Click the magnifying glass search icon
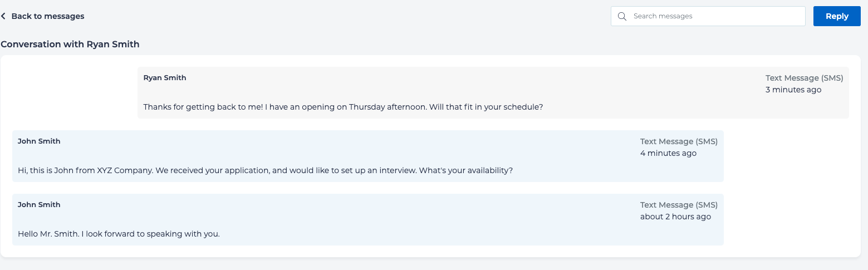Screen dimensions: 868x270 622,16
